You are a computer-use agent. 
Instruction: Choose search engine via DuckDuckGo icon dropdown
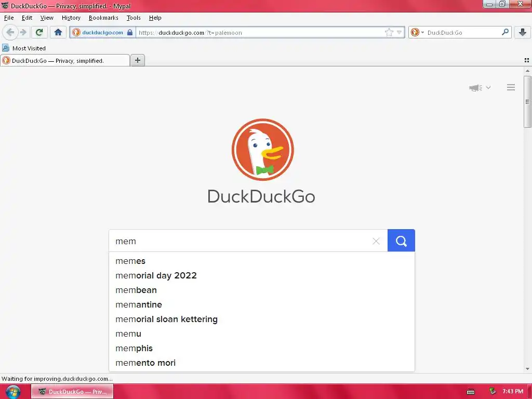[x=417, y=33]
